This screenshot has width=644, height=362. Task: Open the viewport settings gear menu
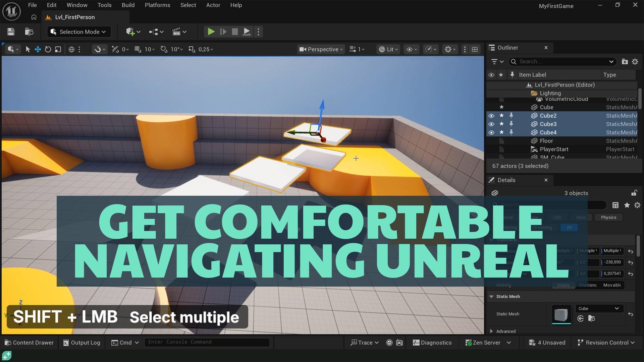coord(450,49)
